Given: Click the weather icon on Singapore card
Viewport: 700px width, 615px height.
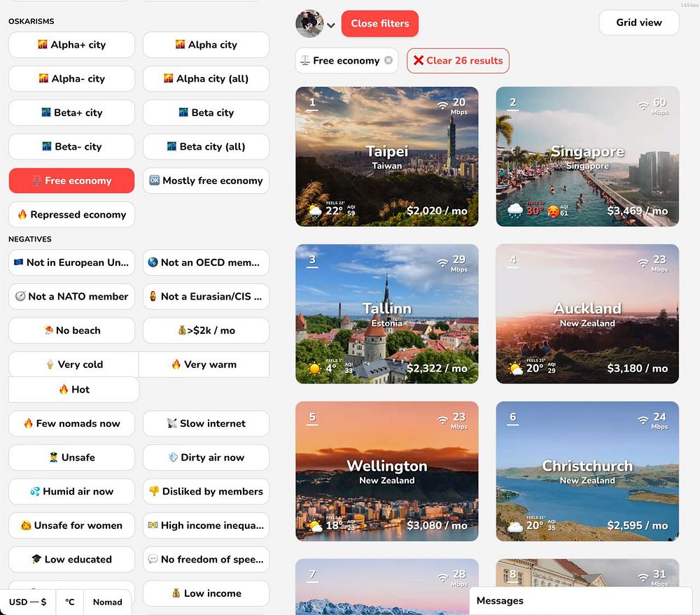Looking at the screenshot, I should pyautogui.click(x=514, y=210).
